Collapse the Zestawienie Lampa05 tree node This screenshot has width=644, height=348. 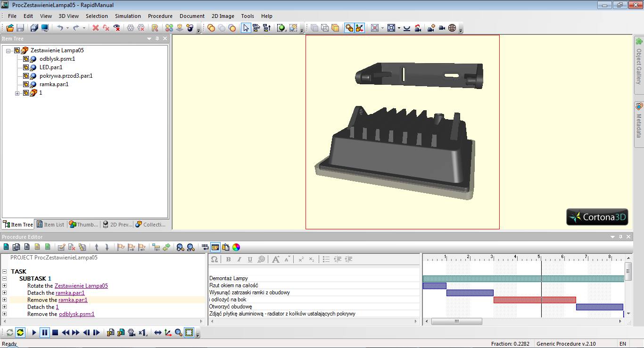tap(8, 50)
